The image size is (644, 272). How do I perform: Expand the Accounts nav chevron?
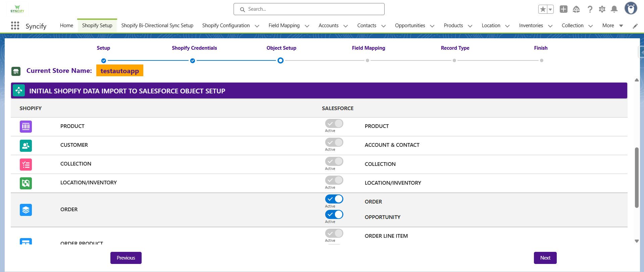[346, 26]
